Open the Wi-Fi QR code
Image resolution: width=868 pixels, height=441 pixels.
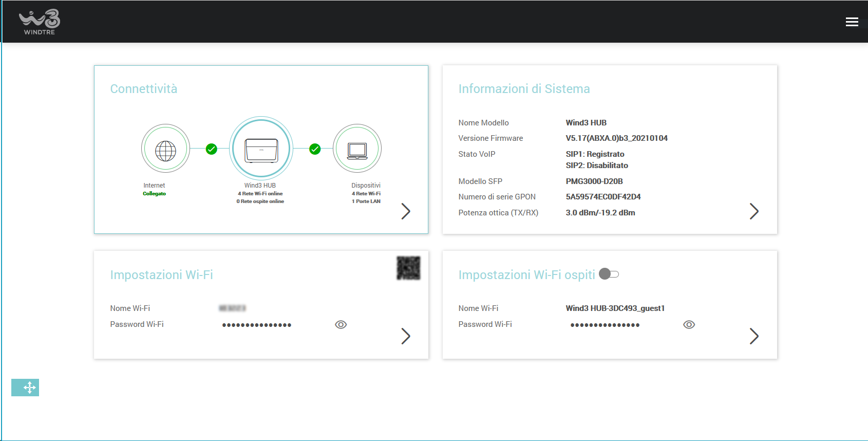click(x=408, y=268)
